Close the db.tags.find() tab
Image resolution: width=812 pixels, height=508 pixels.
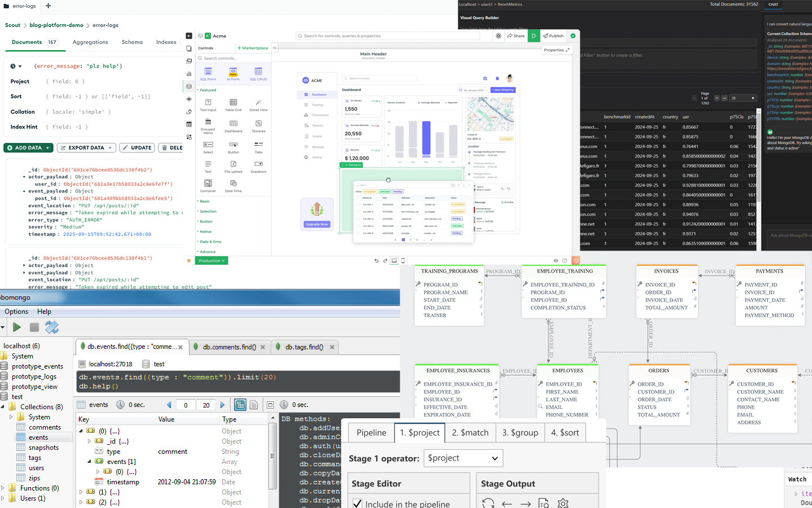point(332,347)
